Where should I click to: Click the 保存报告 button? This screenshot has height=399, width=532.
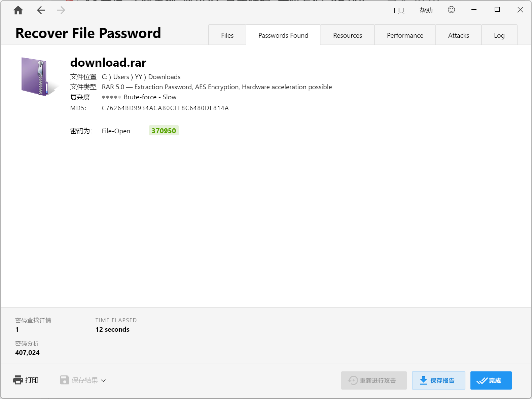tap(438, 380)
